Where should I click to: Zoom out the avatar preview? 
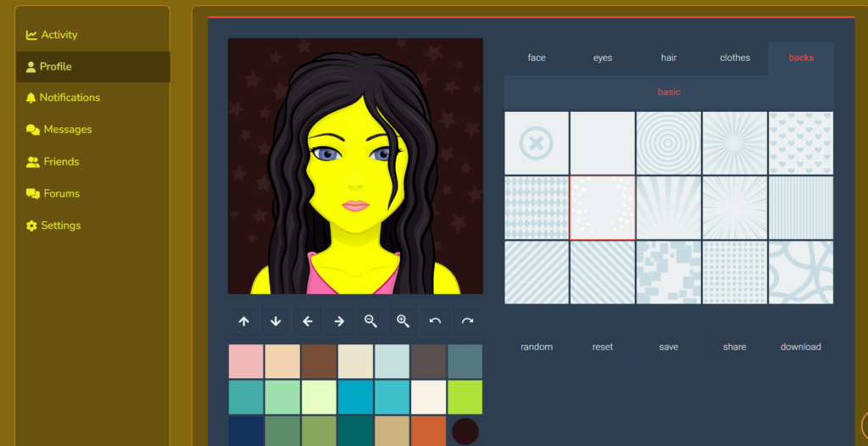[x=371, y=321]
